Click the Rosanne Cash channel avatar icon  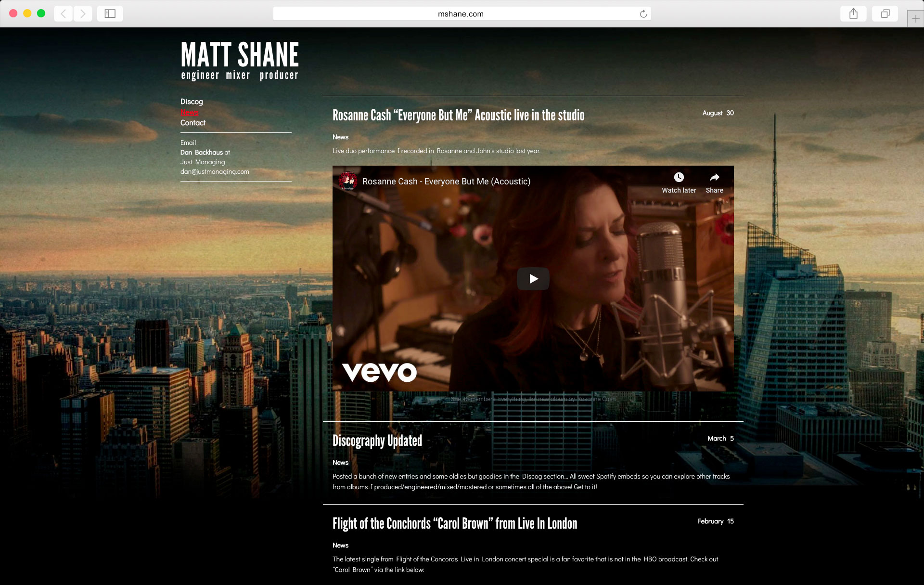[x=347, y=182]
